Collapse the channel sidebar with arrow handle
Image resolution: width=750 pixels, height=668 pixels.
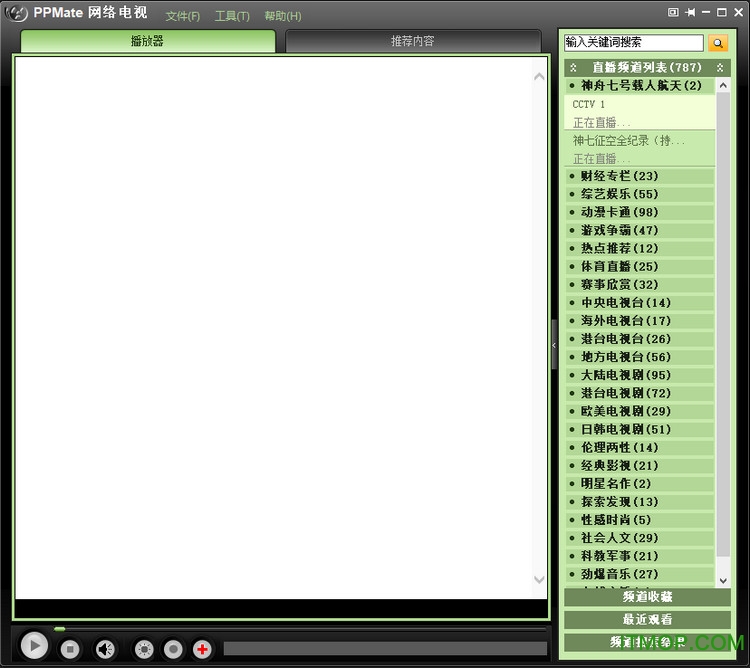554,345
